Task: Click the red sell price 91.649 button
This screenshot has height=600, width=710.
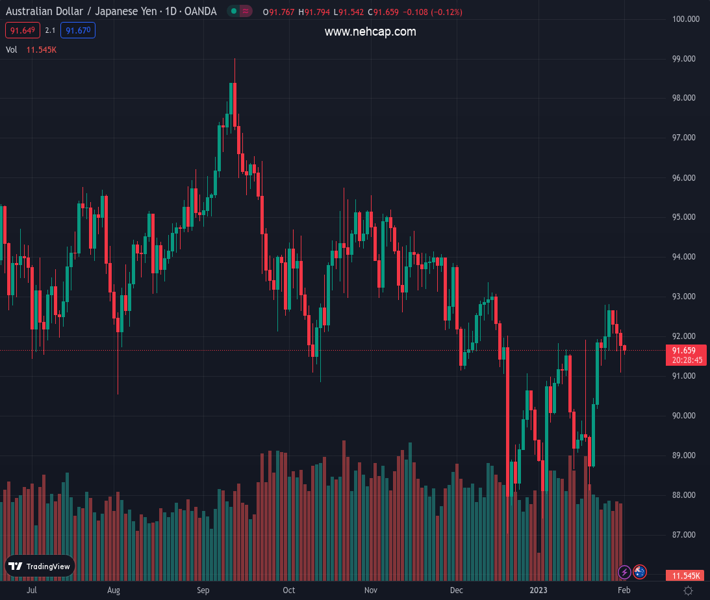Action: [x=22, y=31]
